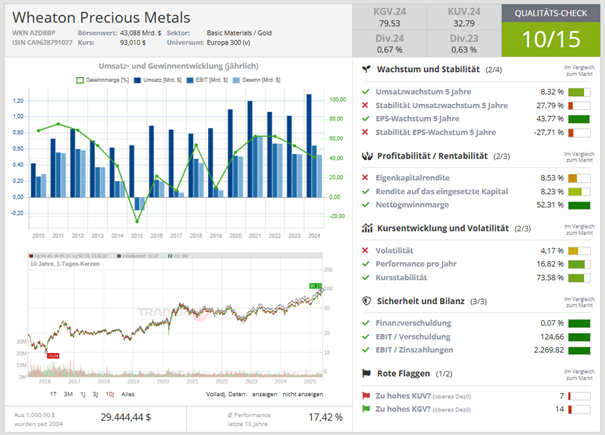605x435 pixels.
Task: Select the 1T chart time range
Action: [53, 394]
